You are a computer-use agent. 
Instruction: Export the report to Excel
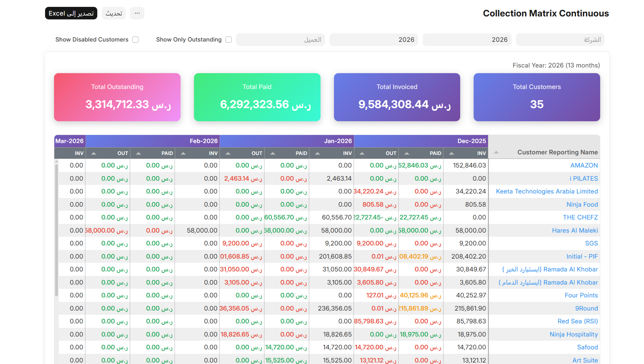[71, 13]
